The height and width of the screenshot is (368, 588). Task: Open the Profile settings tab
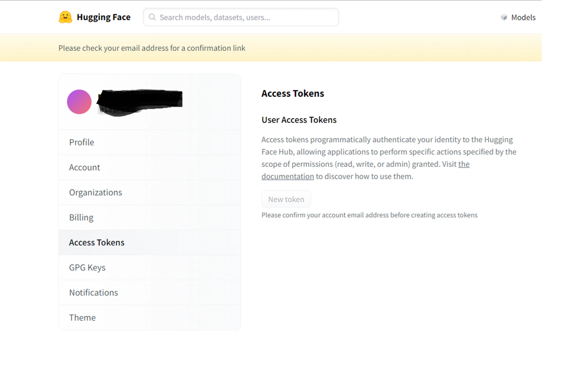click(150, 142)
